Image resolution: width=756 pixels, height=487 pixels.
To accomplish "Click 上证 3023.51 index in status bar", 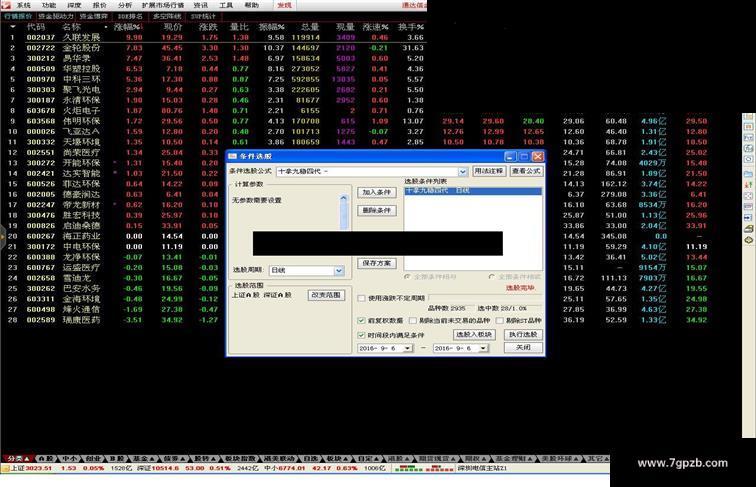I will tap(31, 468).
